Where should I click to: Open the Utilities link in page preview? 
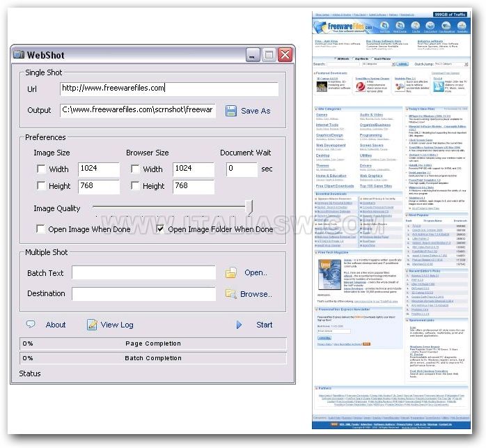pyautogui.click(x=366, y=155)
